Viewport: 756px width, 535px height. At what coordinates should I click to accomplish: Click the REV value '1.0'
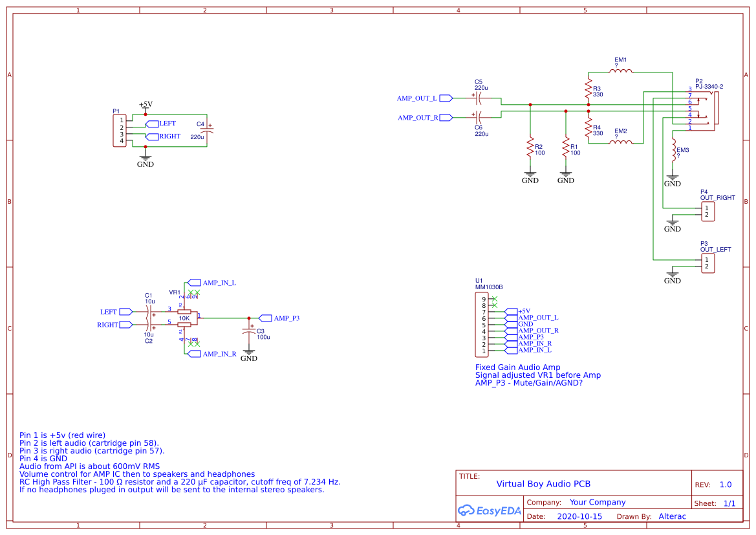(726, 485)
